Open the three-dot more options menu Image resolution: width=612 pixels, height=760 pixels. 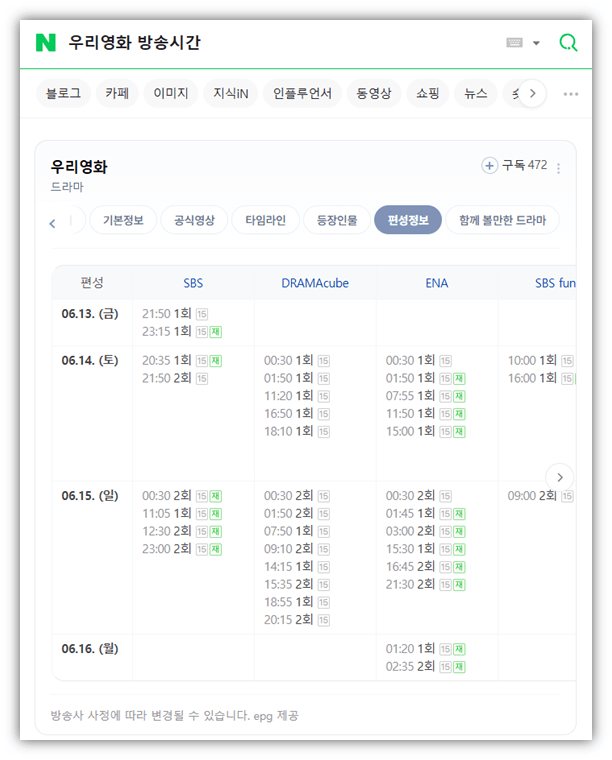point(571,94)
